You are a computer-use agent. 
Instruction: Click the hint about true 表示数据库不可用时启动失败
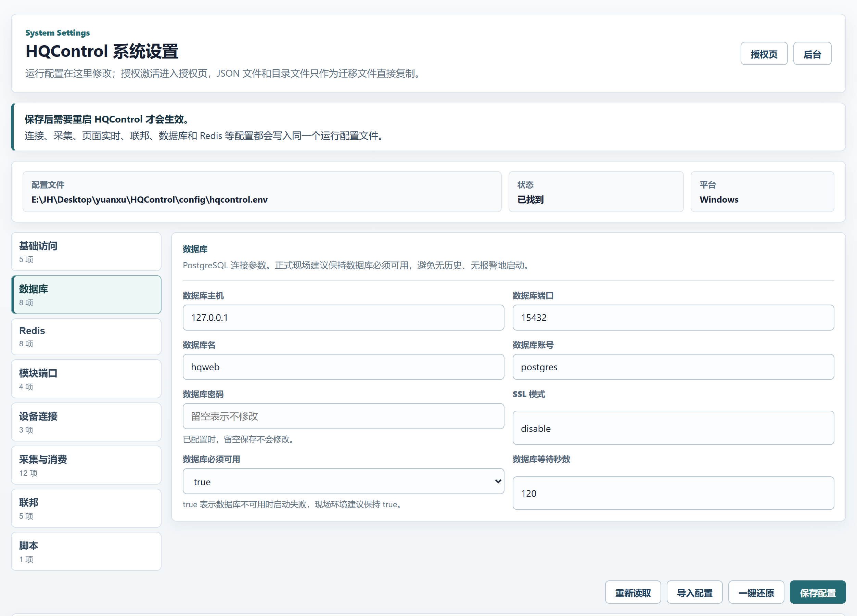coord(294,504)
